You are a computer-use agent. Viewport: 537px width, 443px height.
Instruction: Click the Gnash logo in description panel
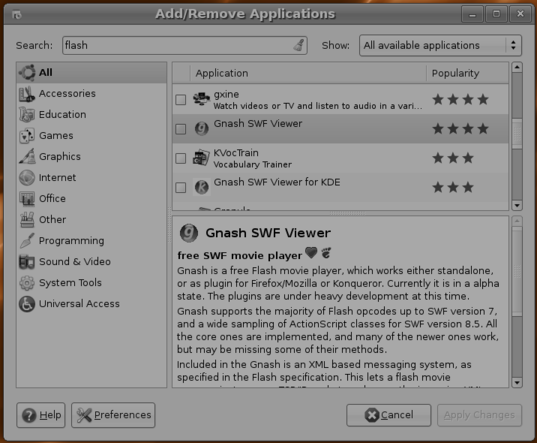(189, 233)
